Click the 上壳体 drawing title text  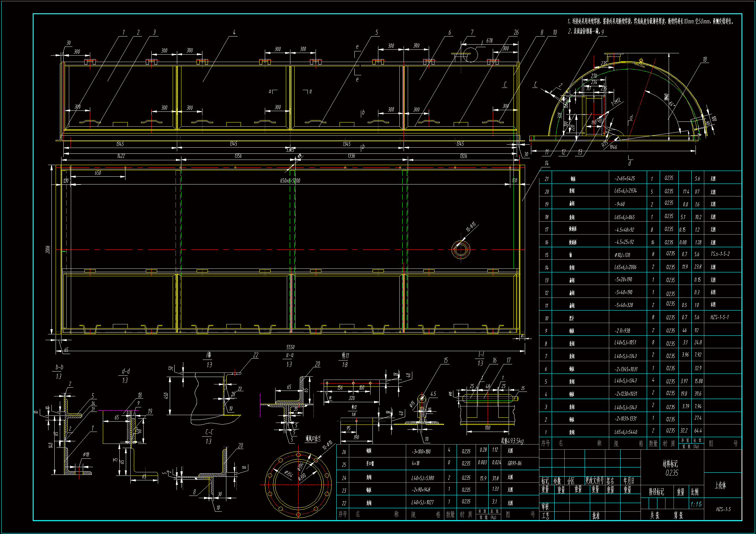[x=720, y=485]
